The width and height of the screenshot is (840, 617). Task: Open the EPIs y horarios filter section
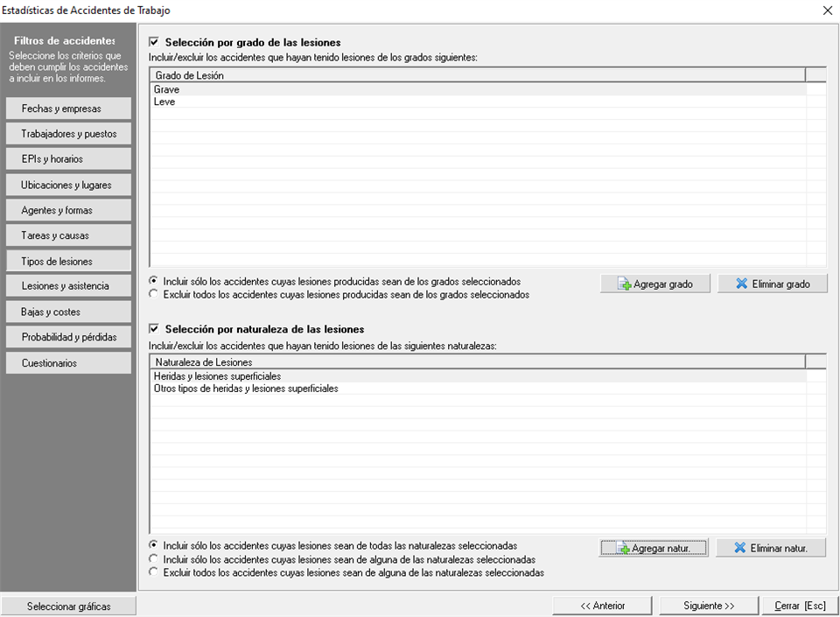(x=68, y=159)
